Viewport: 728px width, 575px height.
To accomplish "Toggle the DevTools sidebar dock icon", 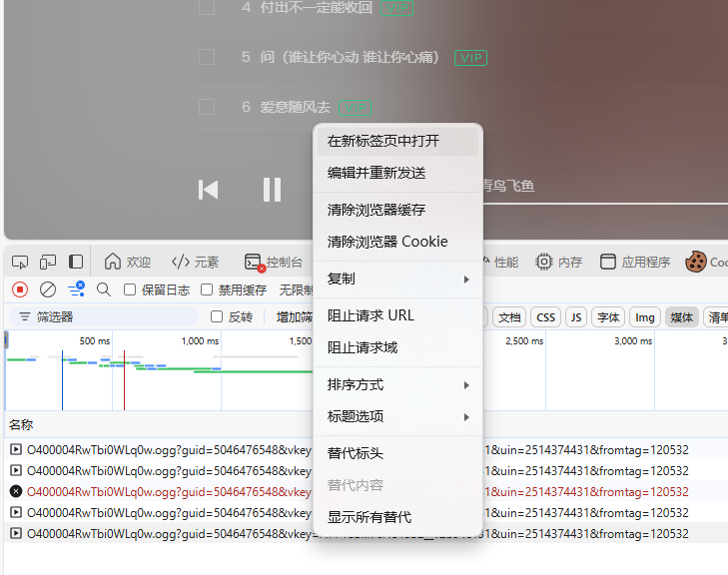I will (76, 262).
